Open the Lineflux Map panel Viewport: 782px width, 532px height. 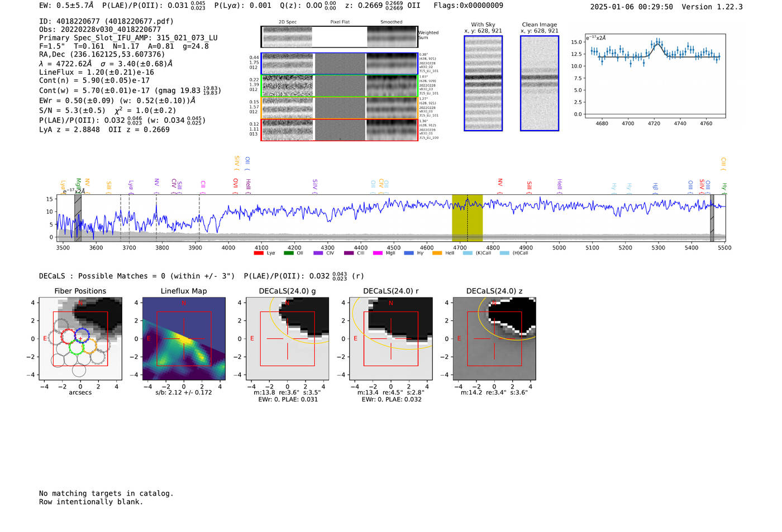click(x=184, y=338)
